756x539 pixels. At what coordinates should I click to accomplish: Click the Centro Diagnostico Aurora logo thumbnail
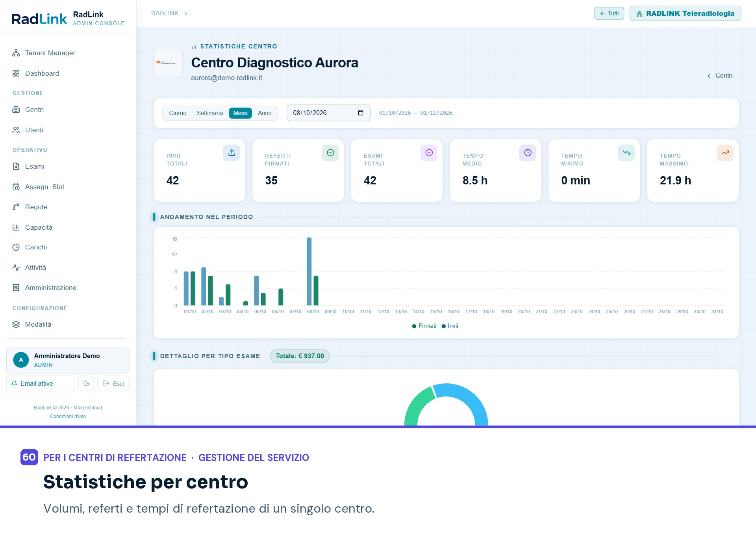(x=168, y=63)
